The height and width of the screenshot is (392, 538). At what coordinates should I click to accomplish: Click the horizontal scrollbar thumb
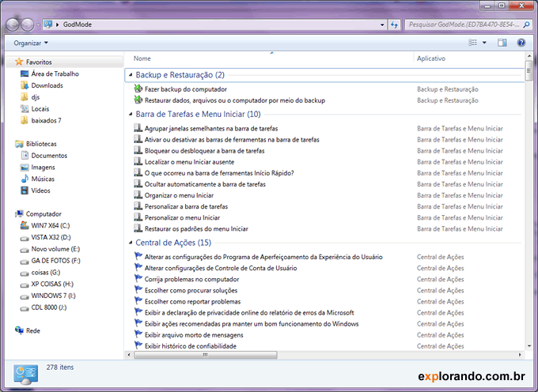205,355
